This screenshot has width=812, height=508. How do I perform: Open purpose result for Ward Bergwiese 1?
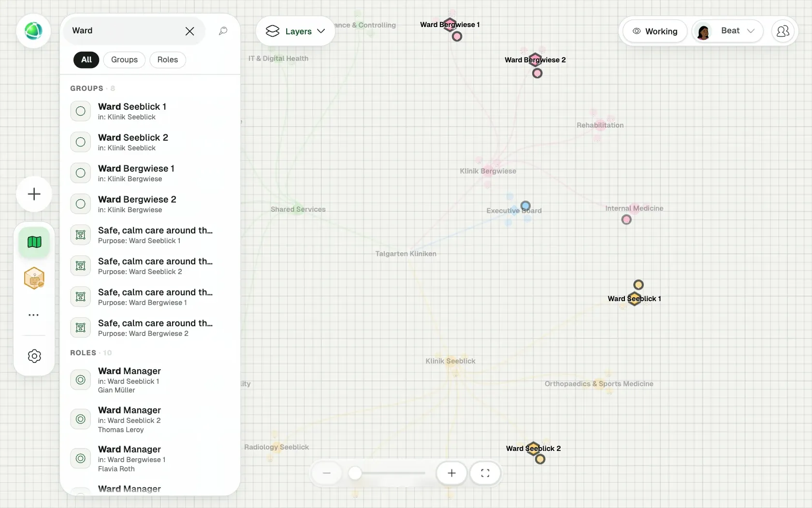tap(150, 297)
